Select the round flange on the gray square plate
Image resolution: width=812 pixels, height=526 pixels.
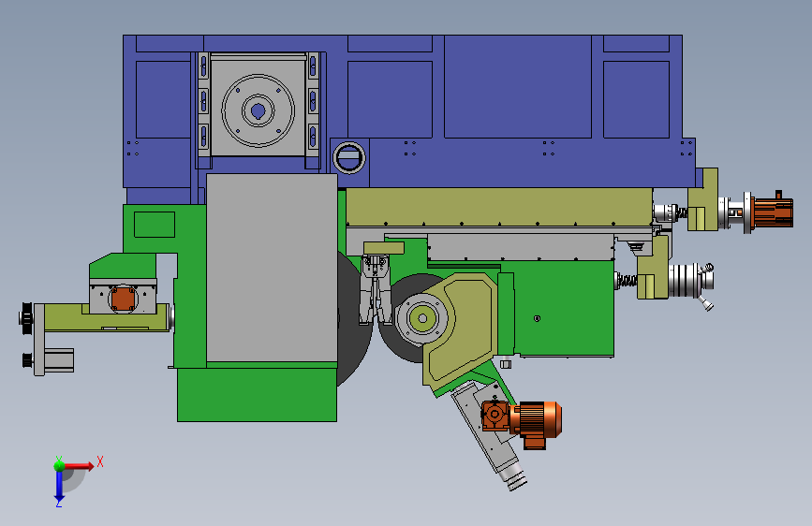pyautogui.click(x=258, y=110)
